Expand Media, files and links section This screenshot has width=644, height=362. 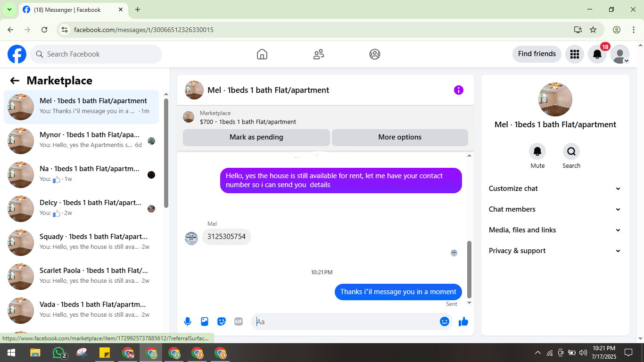(555, 230)
